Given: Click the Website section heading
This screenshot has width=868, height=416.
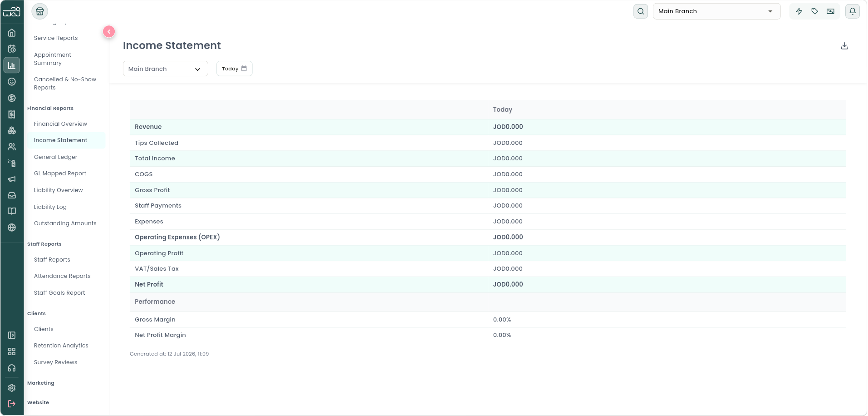Looking at the screenshot, I should point(38,402).
